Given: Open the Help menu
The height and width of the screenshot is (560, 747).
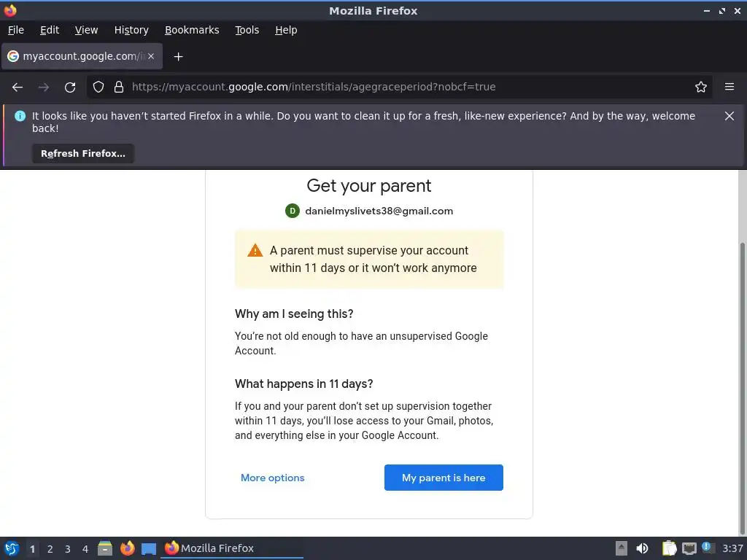Looking at the screenshot, I should pos(286,30).
